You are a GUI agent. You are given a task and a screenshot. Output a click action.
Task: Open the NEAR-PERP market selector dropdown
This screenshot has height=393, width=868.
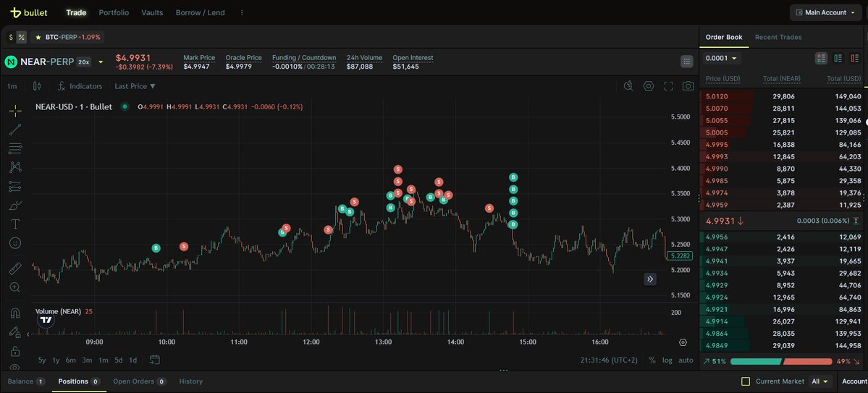[x=101, y=62]
